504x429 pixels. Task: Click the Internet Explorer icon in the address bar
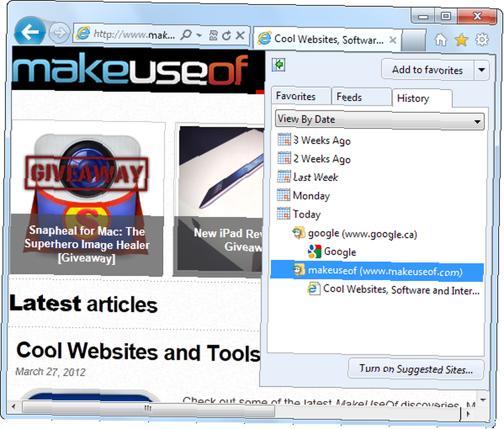tap(83, 34)
